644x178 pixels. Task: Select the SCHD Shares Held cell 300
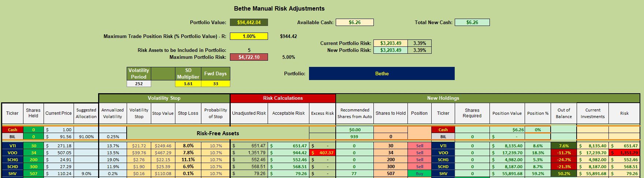[33, 167]
